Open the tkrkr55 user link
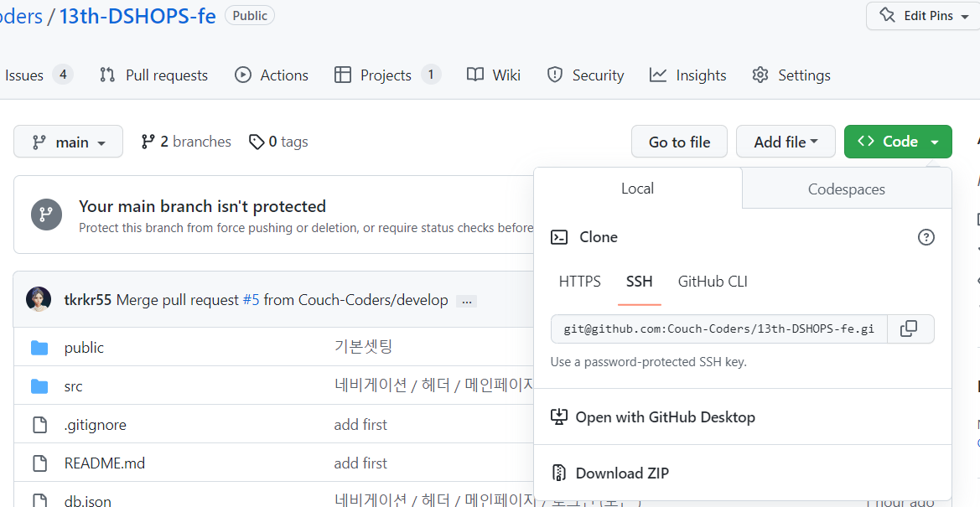 (x=87, y=300)
